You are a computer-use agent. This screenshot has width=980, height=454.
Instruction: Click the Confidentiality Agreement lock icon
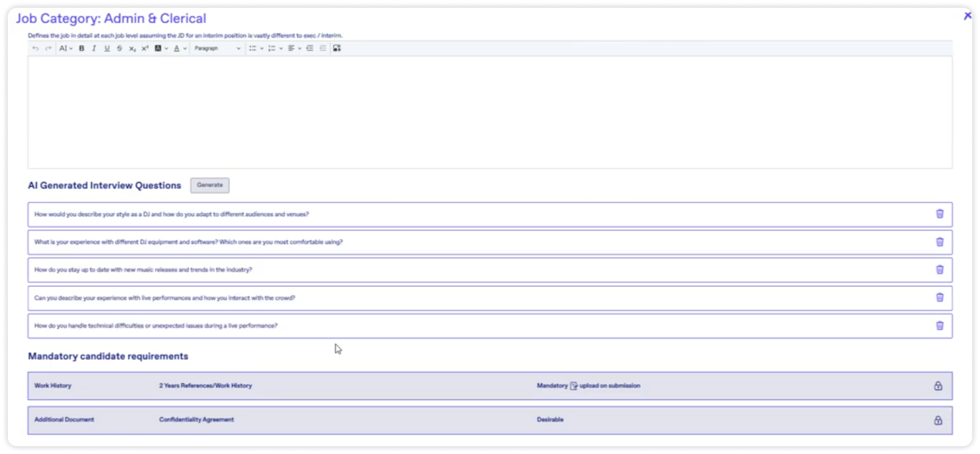point(938,420)
